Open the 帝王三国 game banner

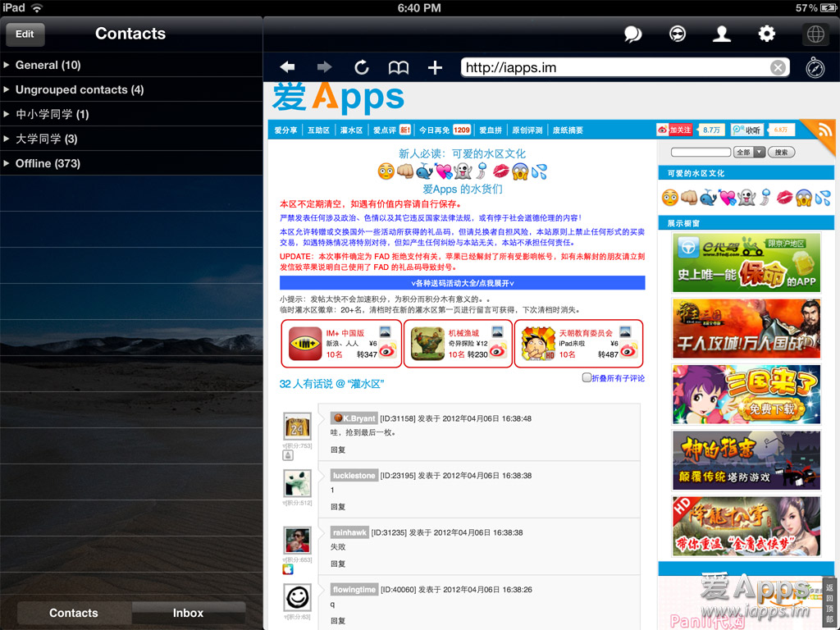click(x=746, y=329)
